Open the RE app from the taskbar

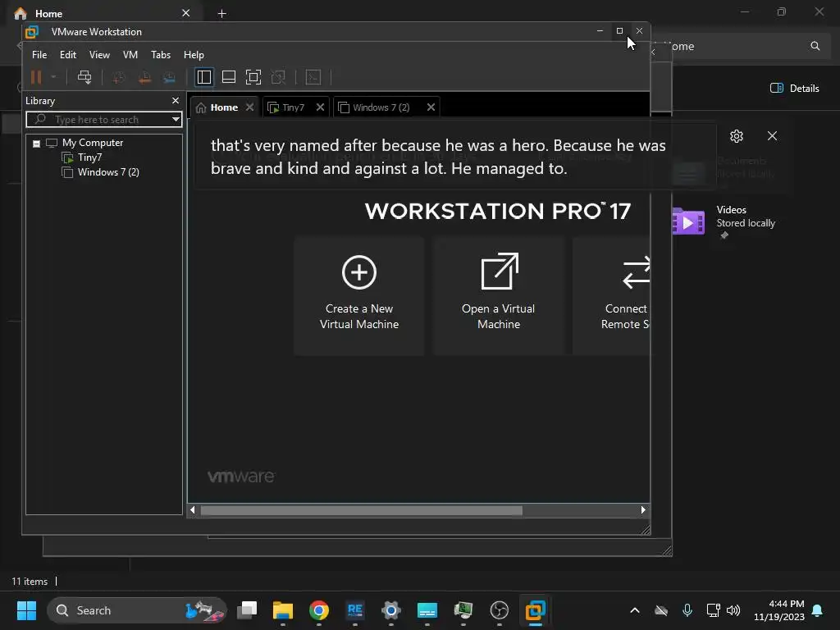pyautogui.click(x=355, y=610)
